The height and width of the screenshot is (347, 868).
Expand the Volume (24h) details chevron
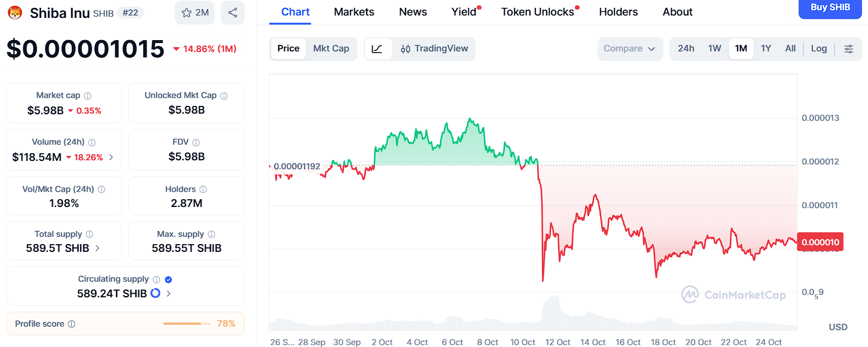pyautogui.click(x=111, y=157)
